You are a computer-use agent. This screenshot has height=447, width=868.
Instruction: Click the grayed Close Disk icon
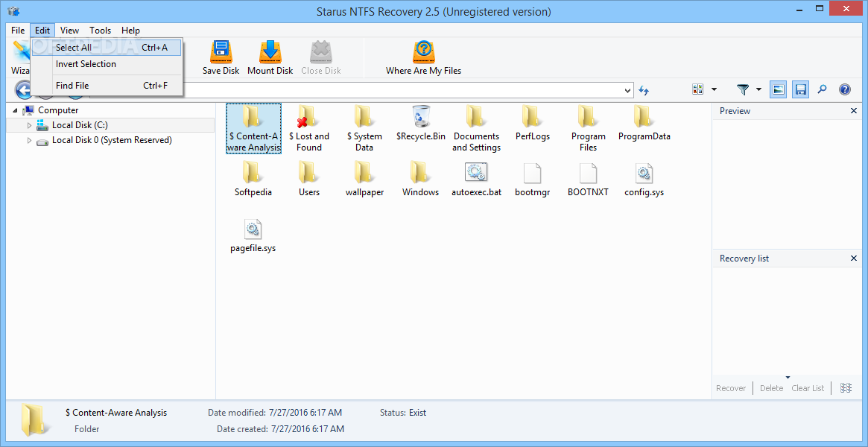click(320, 57)
